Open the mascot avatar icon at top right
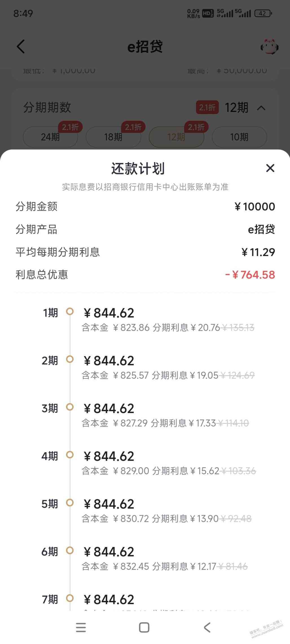 269,47
